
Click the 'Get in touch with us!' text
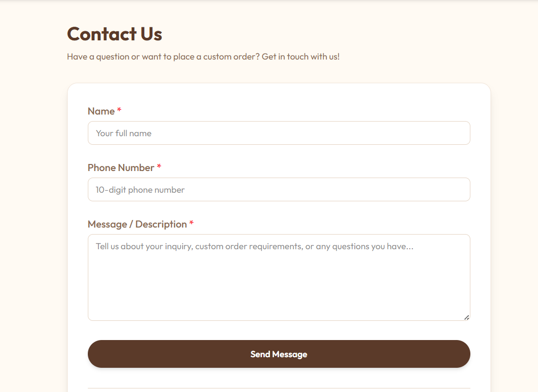point(301,57)
